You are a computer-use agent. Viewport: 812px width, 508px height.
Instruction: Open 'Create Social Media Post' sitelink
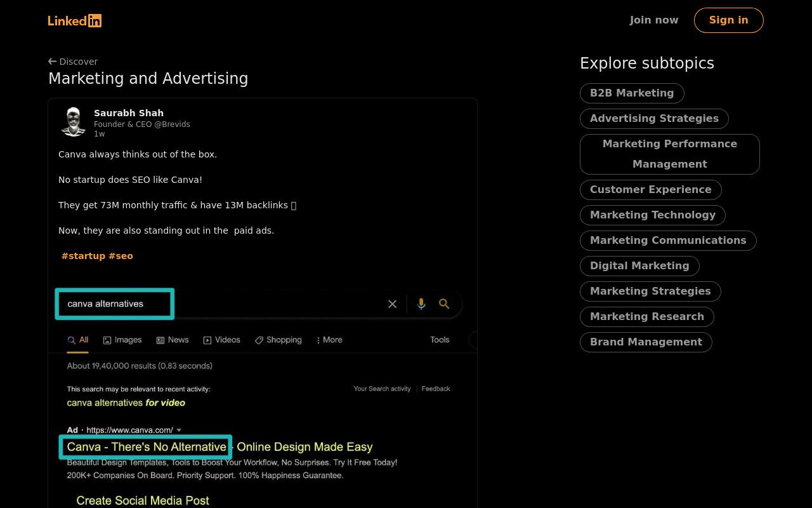(x=143, y=500)
